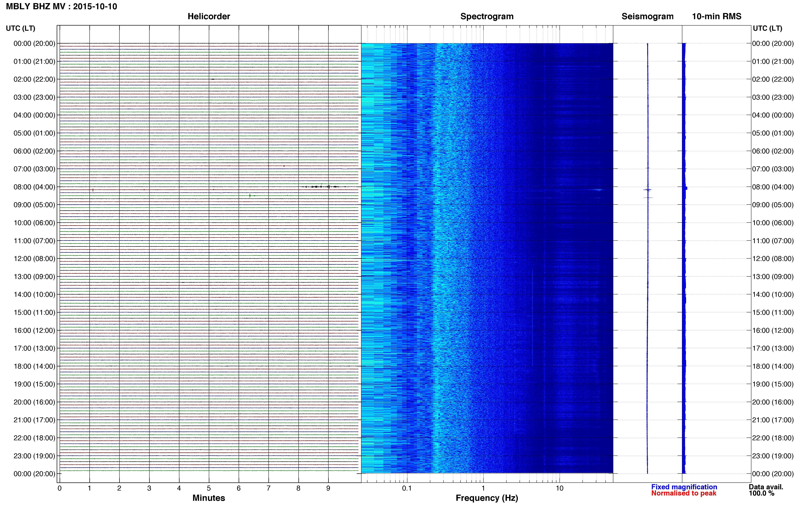Image resolution: width=812 pixels, height=508 pixels.
Task: Click '12:00 (08:00)' on the RMS-side axis
Action: pos(773,259)
